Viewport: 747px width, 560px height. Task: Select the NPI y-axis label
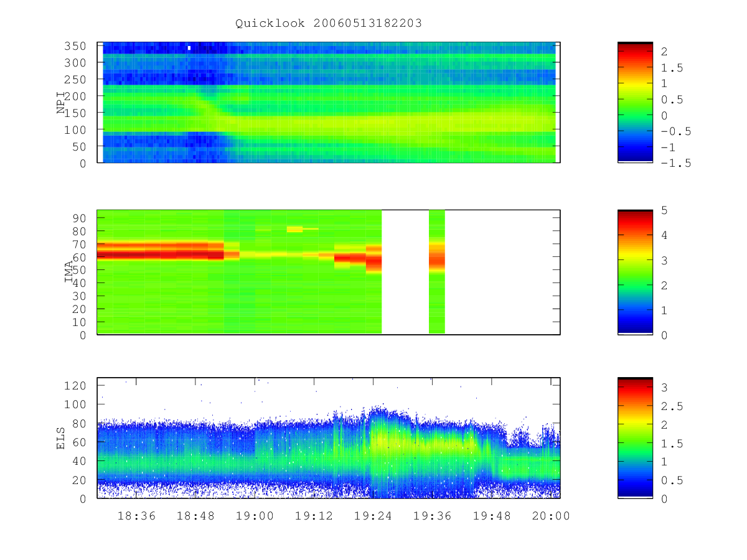(61, 103)
